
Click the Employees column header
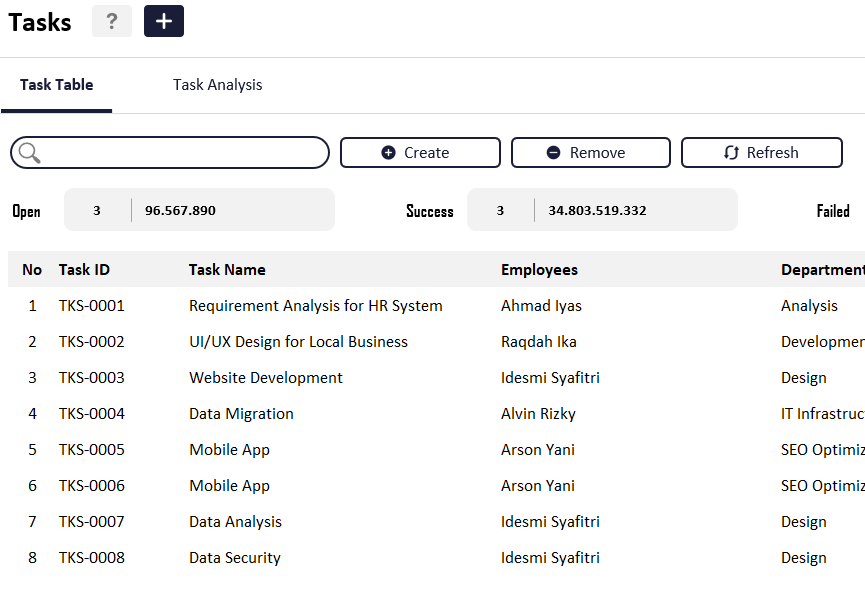(x=539, y=269)
